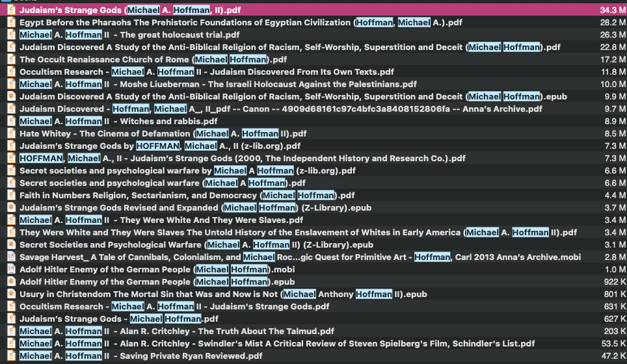This screenshot has height=364, width=627.
Task: Select 'Judaism's Strange Gods - Michael Hoffman.pdf' file name
Action: [119, 319]
